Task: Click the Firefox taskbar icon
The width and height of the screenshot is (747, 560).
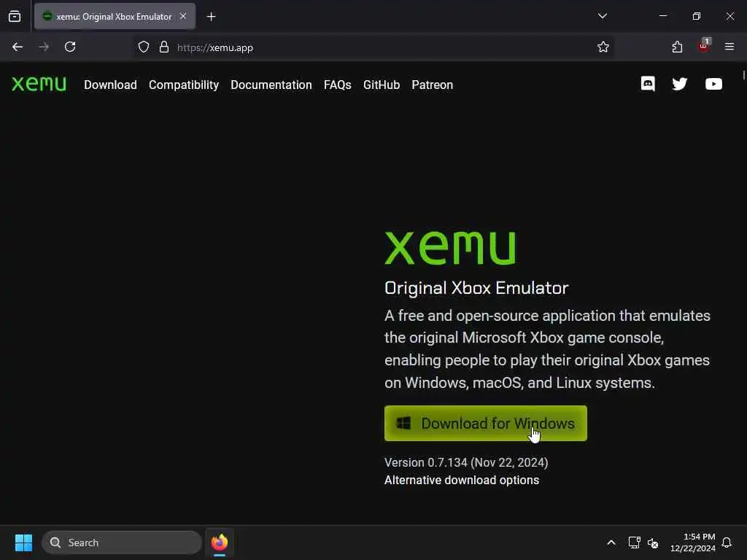Action: tap(220, 542)
